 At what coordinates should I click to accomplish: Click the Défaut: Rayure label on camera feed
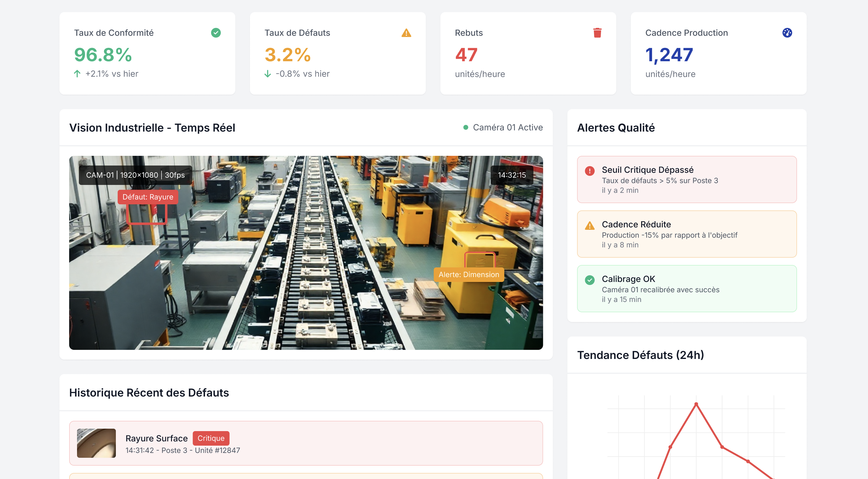tap(148, 197)
